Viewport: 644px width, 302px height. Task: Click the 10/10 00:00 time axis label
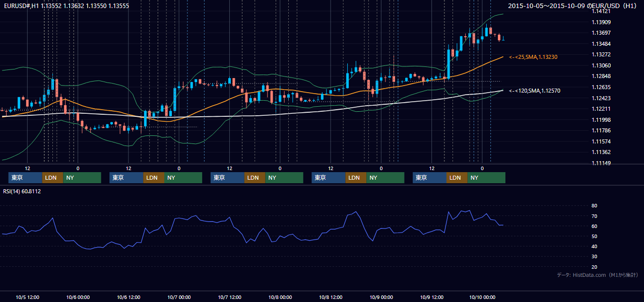pyautogui.click(x=482, y=297)
